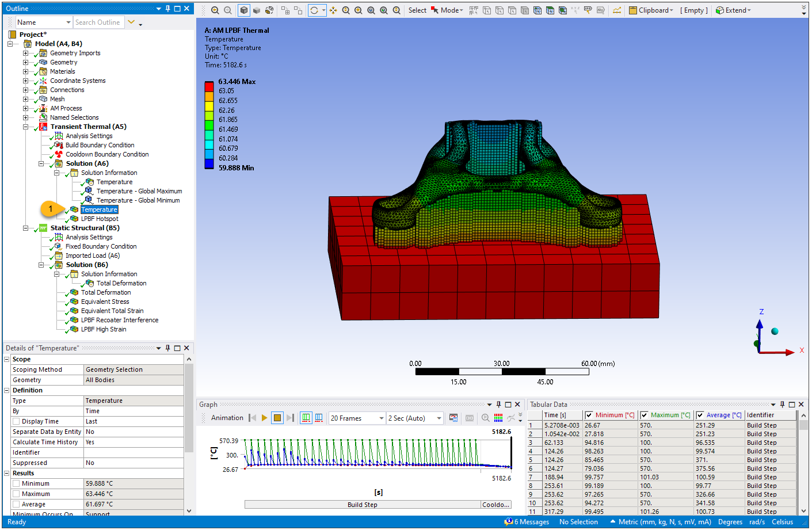
Task: Open the 20 Frames dropdown
Action: tap(381, 418)
